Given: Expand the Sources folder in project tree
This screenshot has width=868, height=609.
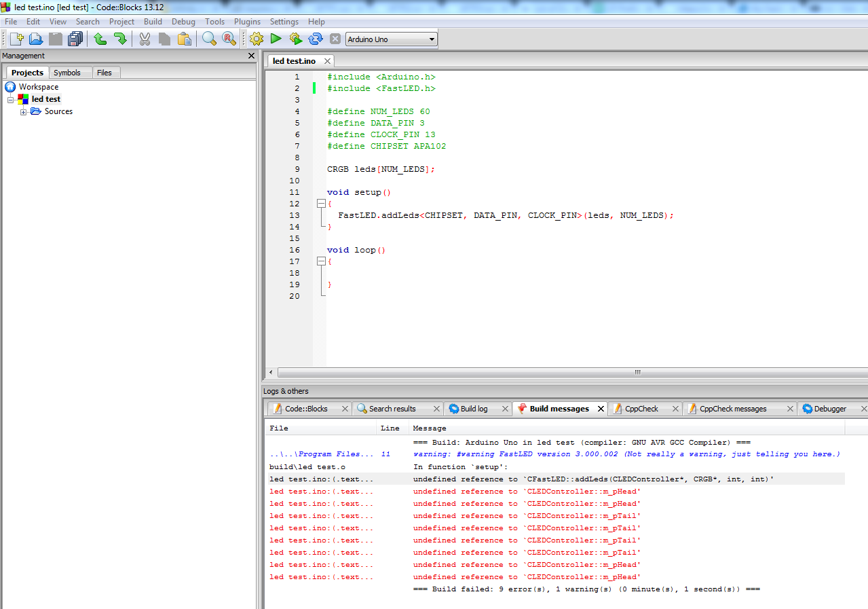Looking at the screenshot, I should coord(24,111).
